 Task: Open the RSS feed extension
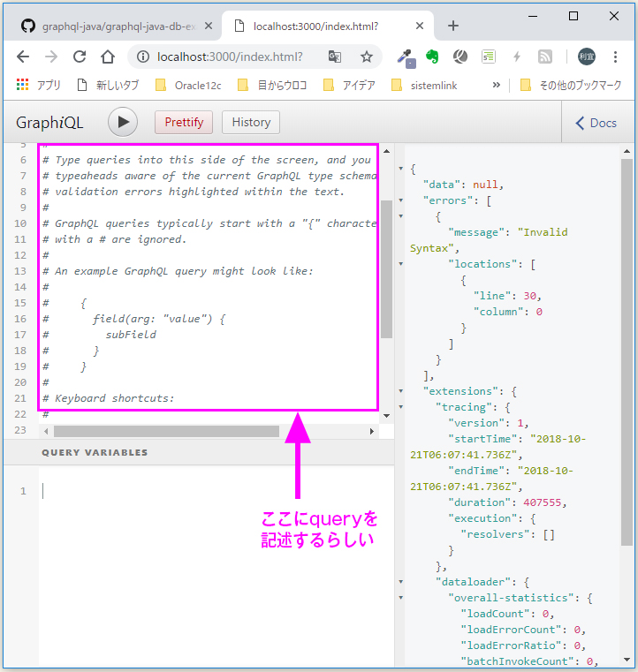pyautogui.click(x=545, y=57)
